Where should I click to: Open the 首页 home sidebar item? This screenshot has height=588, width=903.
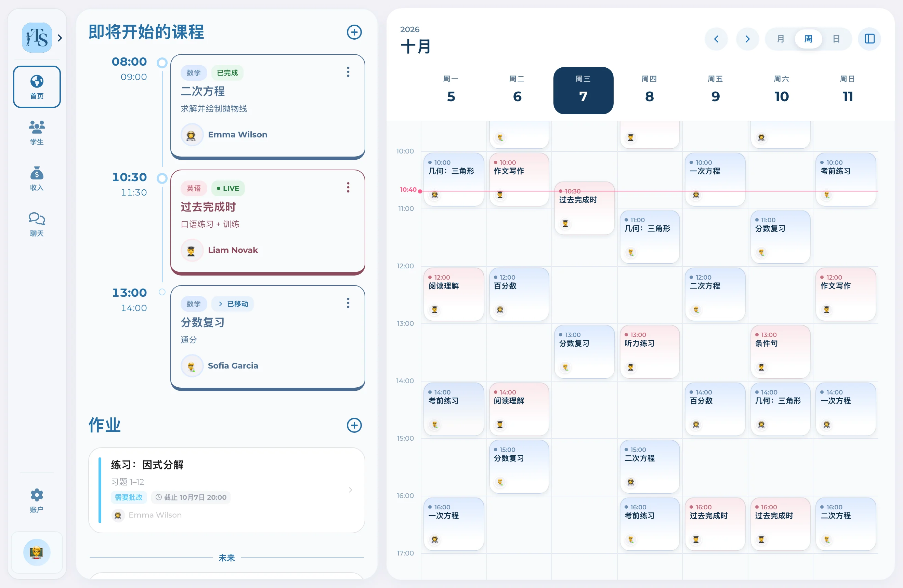pyautogui.click(x=37, y=87)
